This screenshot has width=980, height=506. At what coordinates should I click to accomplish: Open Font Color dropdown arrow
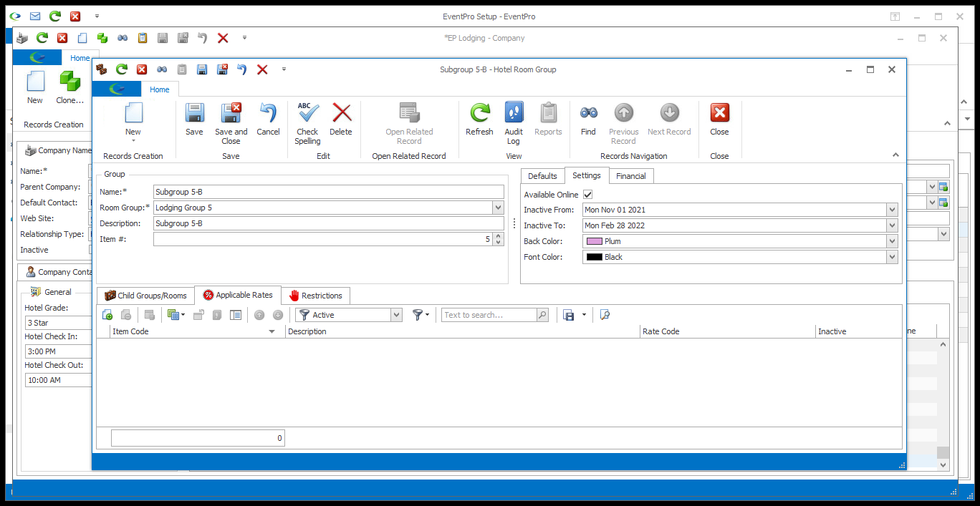[892, 257]
